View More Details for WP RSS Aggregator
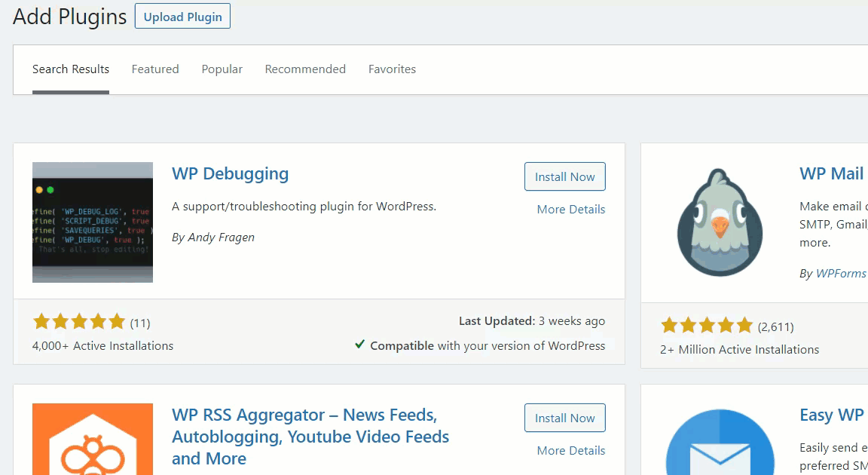 [570, 451]
